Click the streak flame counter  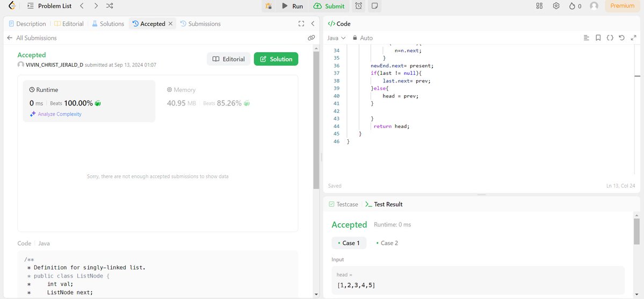pyautogui.click(x=575, y=6)
